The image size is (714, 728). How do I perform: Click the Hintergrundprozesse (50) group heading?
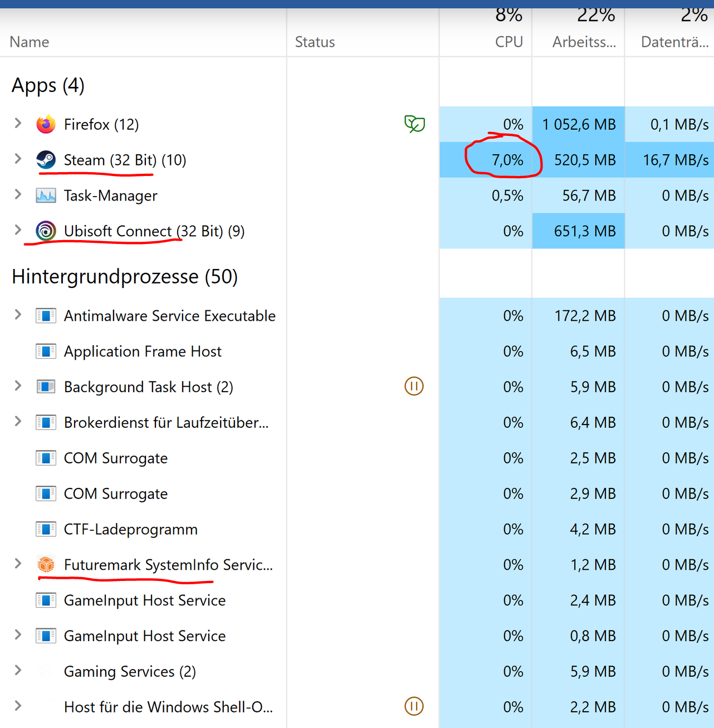point(125,276)
